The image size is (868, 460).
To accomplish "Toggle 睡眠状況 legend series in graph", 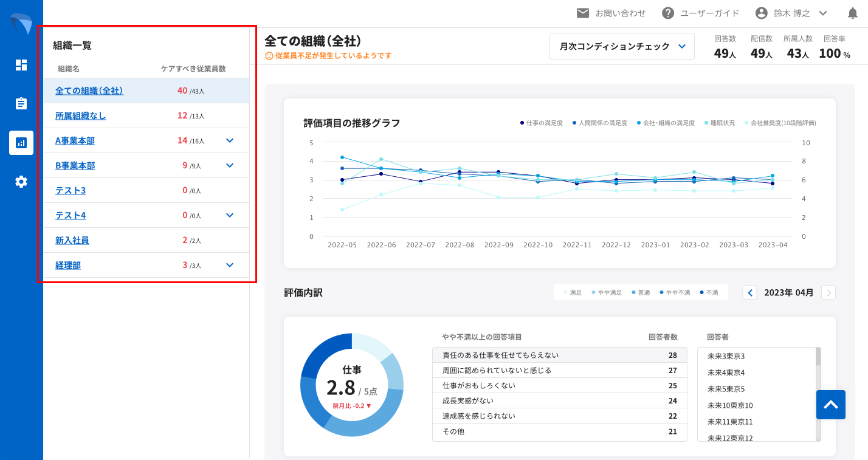I will [719, 123].
